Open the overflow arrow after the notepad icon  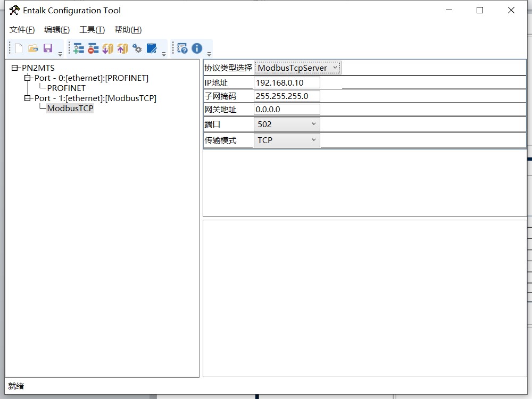[x=164, y=54]
